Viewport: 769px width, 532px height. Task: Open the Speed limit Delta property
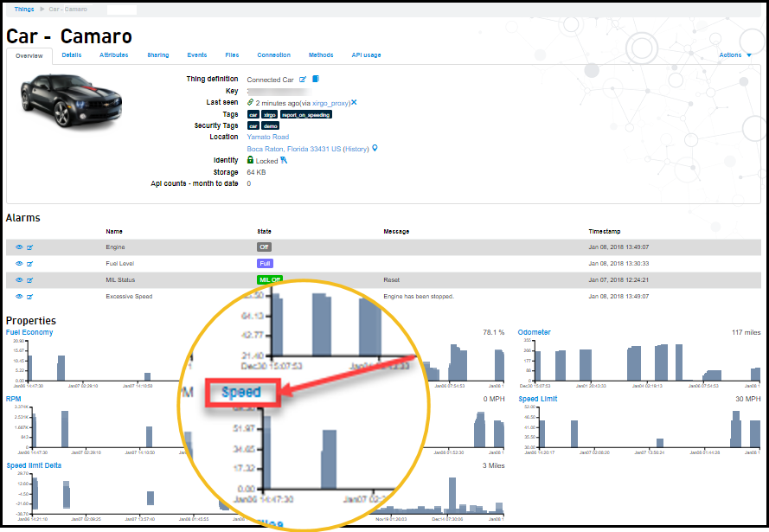[x=34, y=465]
